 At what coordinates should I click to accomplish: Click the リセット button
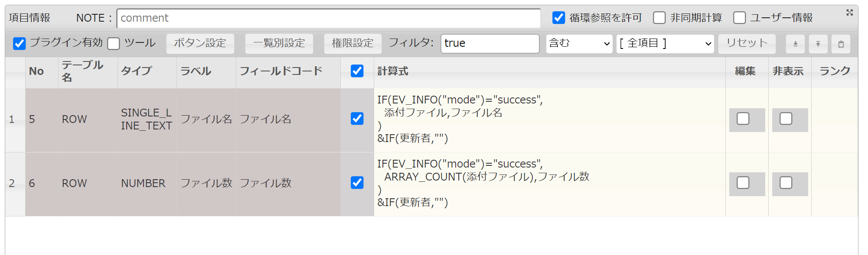click(x=747, y=44)
